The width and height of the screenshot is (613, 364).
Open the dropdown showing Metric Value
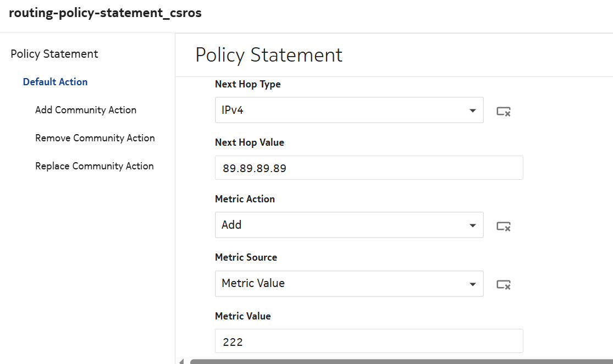(341, 284)
